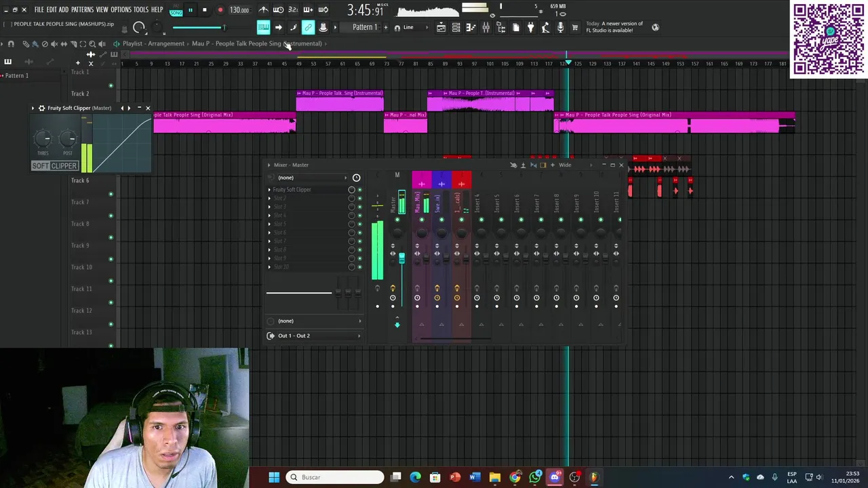Click the Playlist - Arrangement breadcrumb
Viewport: 868px width, 488px height.
tap(153, 43)
